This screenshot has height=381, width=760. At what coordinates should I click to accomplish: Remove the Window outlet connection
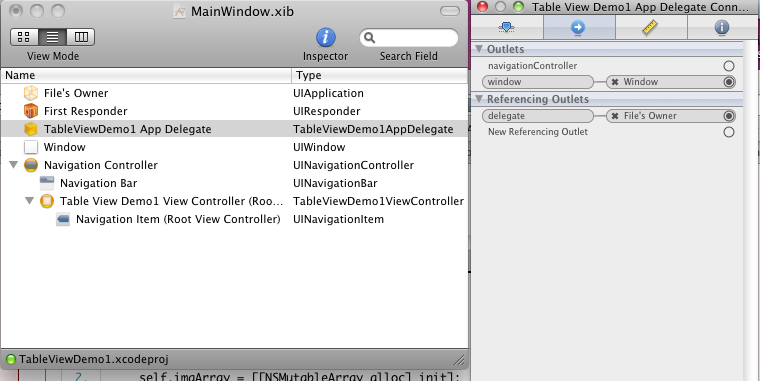[615, 82]
